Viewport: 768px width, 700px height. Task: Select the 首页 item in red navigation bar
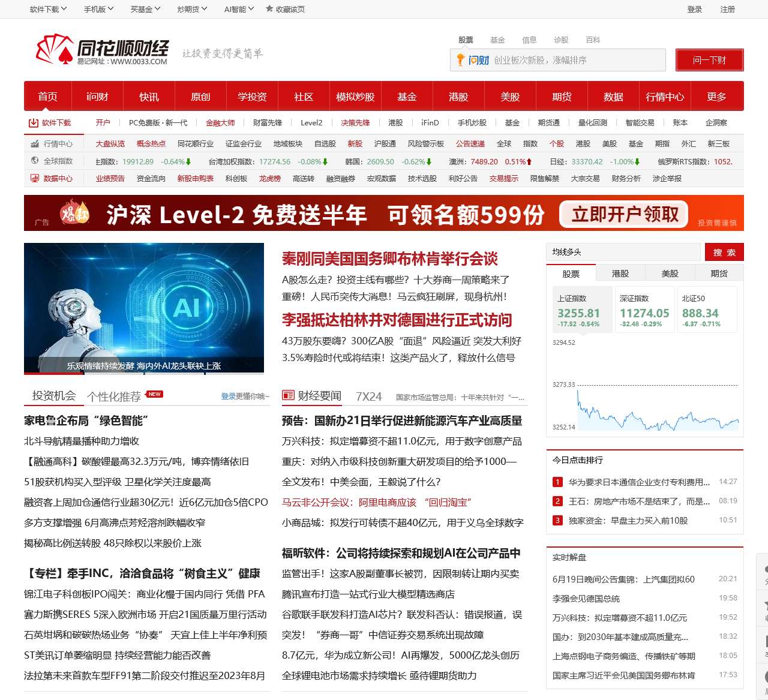pyautogui.click(x=47, y=97)
